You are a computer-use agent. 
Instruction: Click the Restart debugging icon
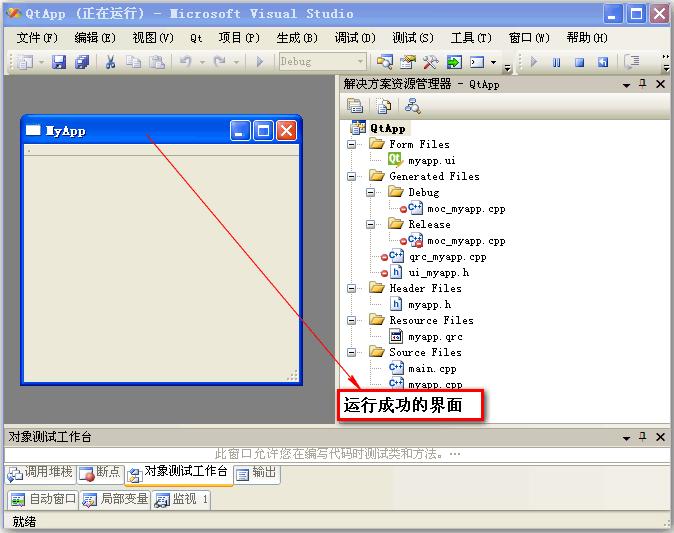click(603, 62)
